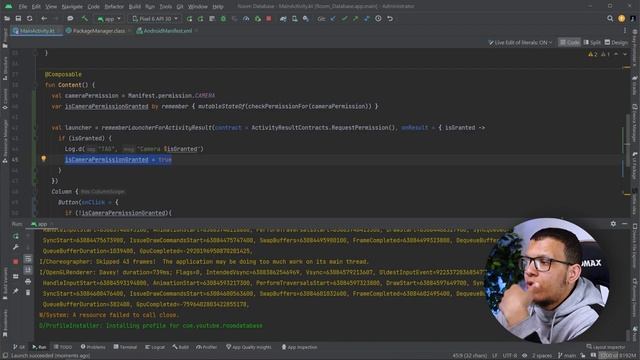Open the Live Edit of literals dropdown

520,42
